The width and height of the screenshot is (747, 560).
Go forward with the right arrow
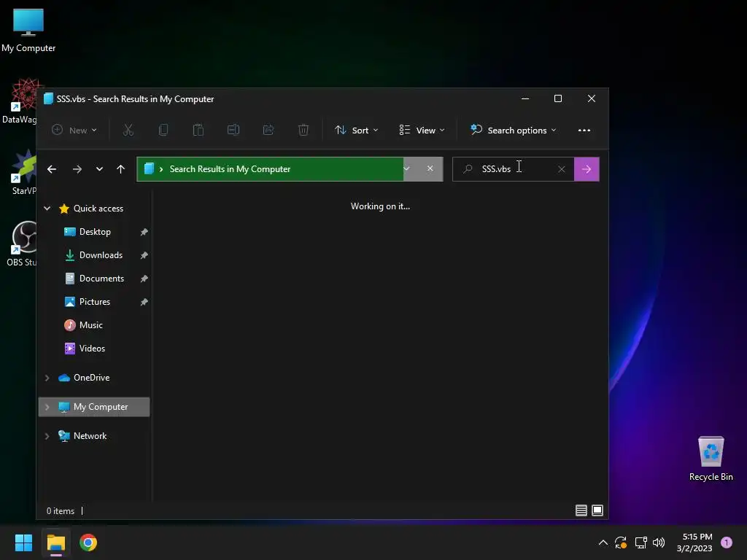77,169
